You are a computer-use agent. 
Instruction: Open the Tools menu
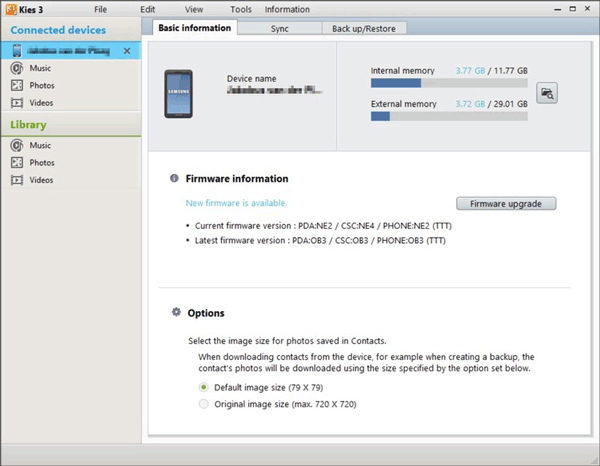[x=241, y=10]
